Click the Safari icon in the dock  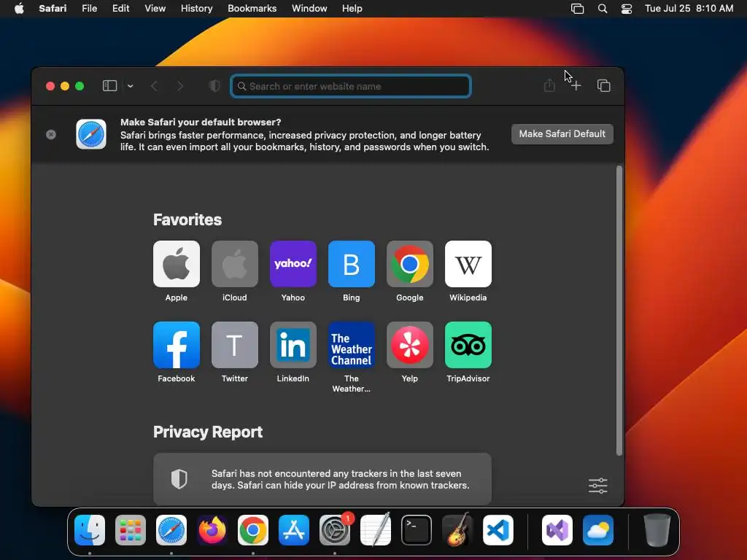(171, 530)
